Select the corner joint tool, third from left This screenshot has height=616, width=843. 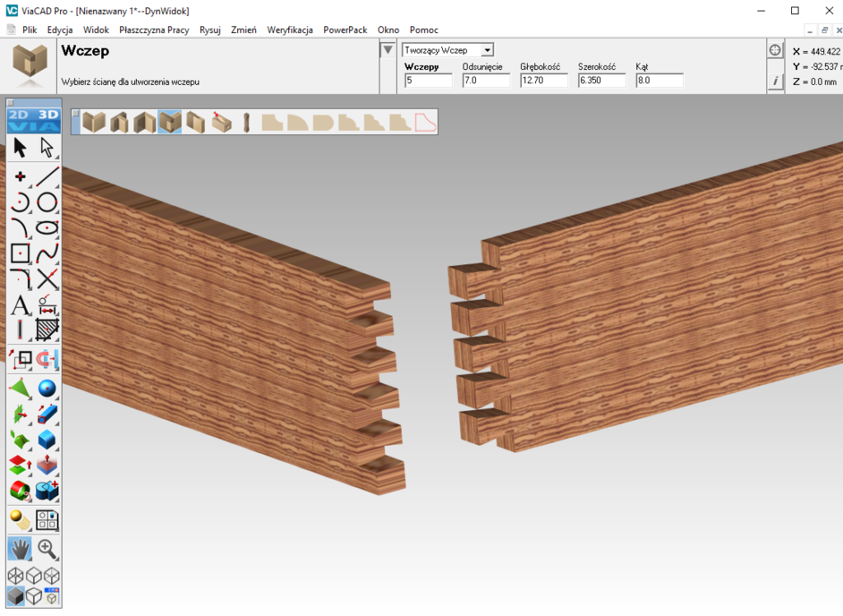click(x=145, y=122)
